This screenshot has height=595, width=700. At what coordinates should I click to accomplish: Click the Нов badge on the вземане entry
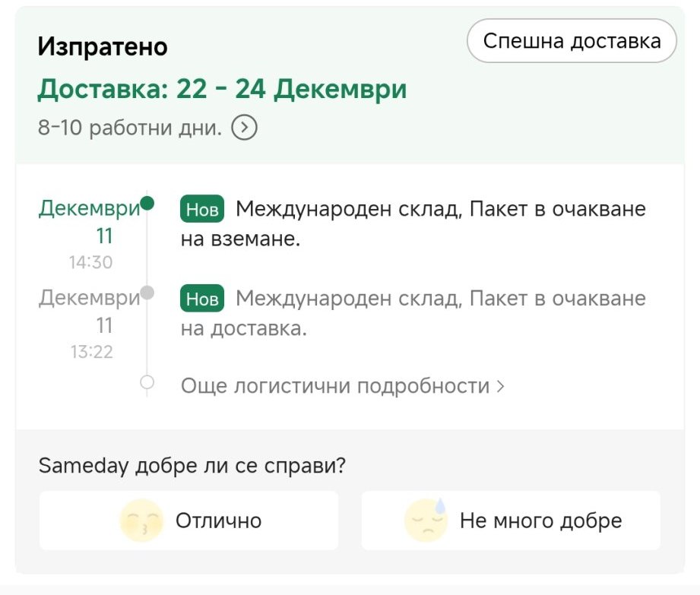point(202,210)
